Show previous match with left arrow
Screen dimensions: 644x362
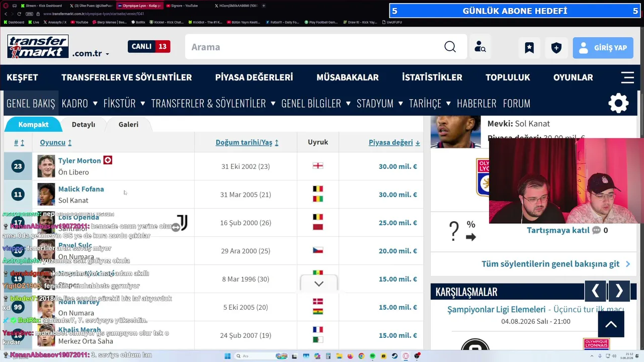tap(595, 291)
